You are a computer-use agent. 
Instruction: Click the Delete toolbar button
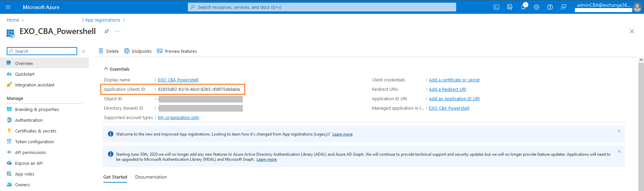109,51
